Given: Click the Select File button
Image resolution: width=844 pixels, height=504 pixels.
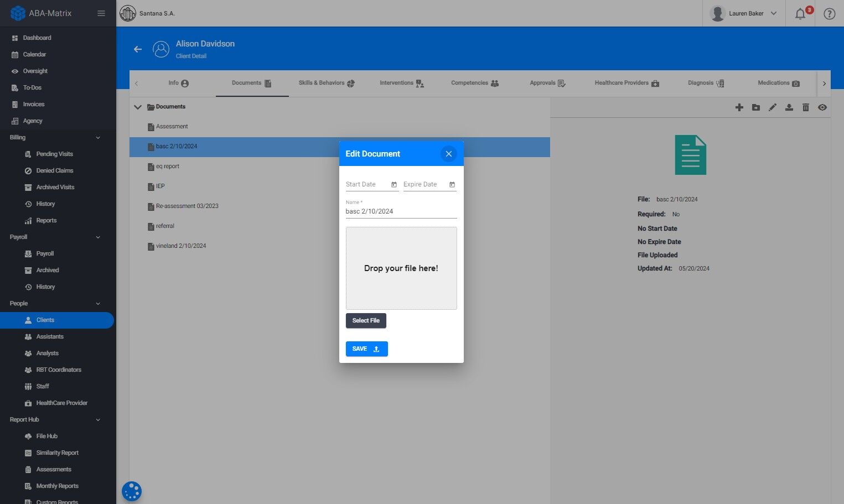Looking at the screenshot, I should (x=366, y=321).
